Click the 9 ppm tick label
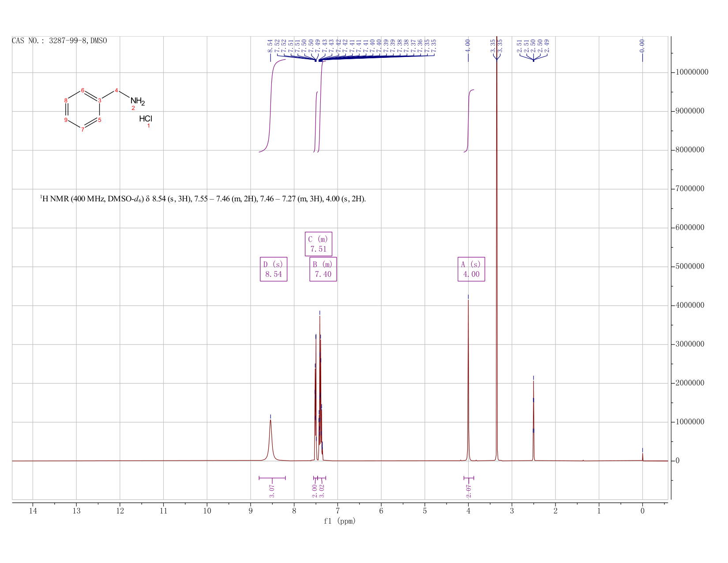Image resolution: width=728 pixels, height=563 pixels. click(251, 511)
